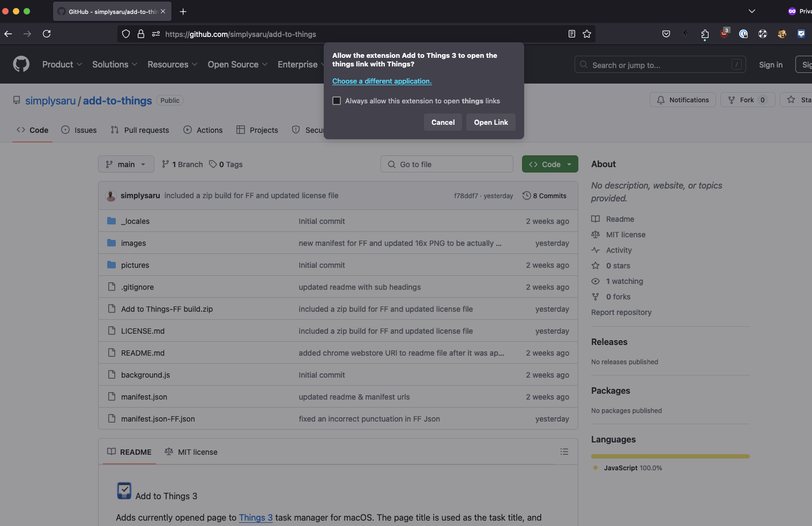This screenshot has height=526, width=812.
Task: Open the 1Password extension icon
Action: click(x=743, y=34)
